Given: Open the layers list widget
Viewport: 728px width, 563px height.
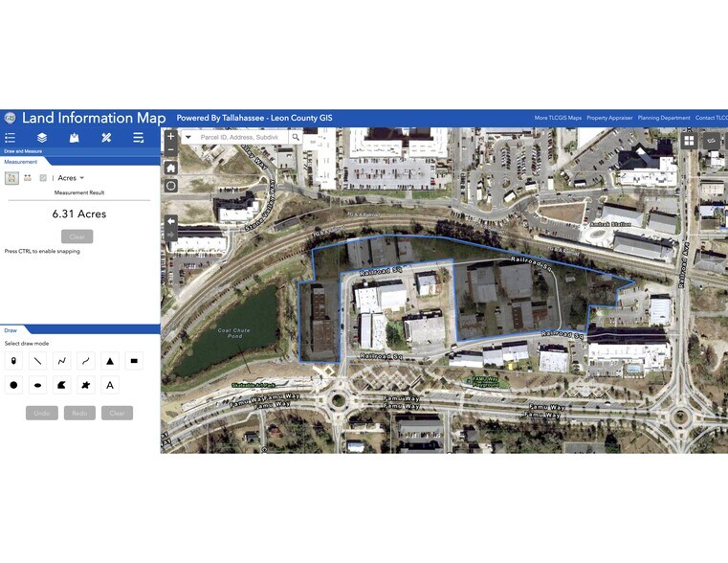Looking at the screenshot, I should pos(42,138).
